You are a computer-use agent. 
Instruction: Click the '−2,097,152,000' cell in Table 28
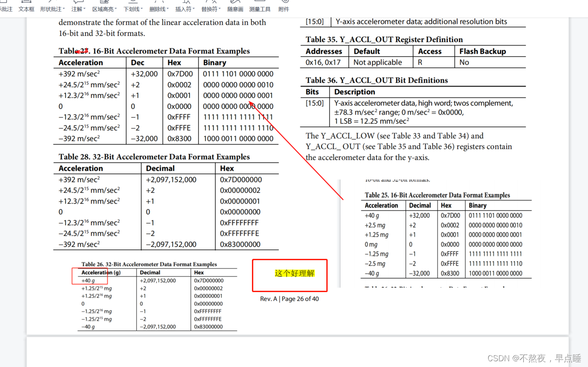pos(171,244)
